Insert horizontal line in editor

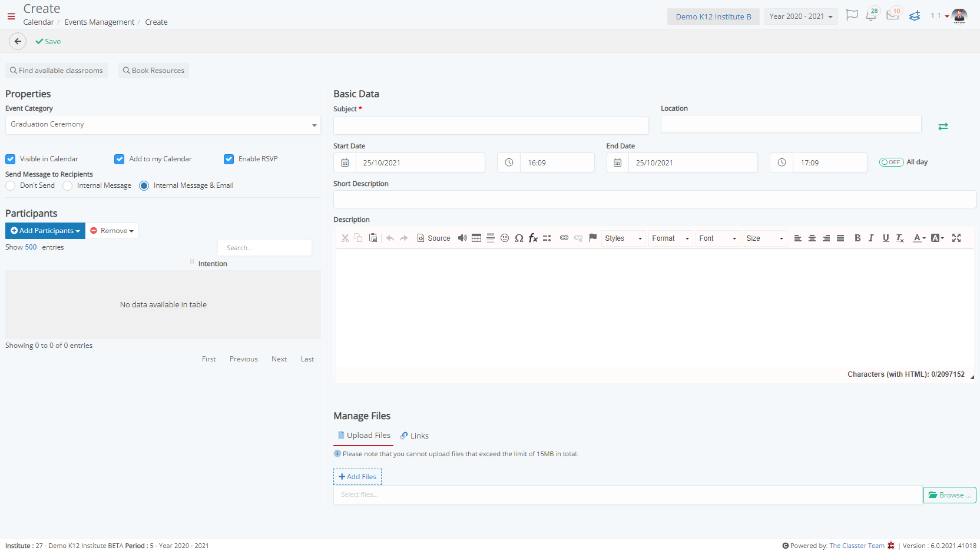491,238
